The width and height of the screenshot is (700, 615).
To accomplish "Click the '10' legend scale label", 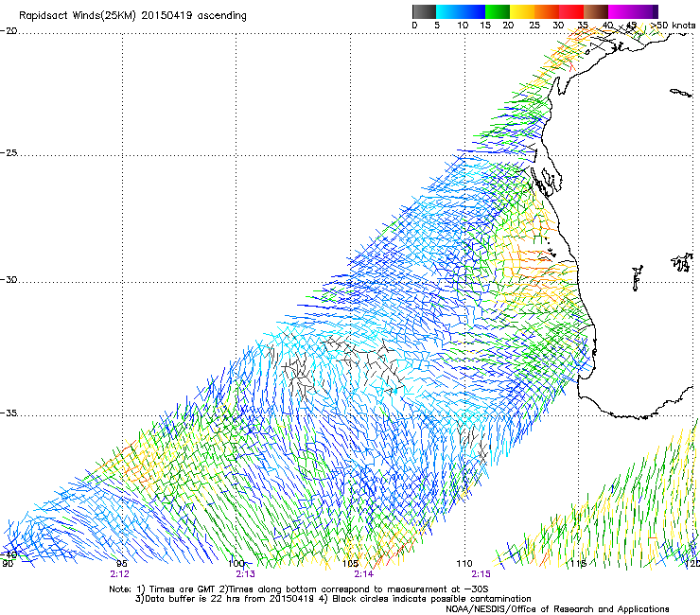I will click(463, 26).
